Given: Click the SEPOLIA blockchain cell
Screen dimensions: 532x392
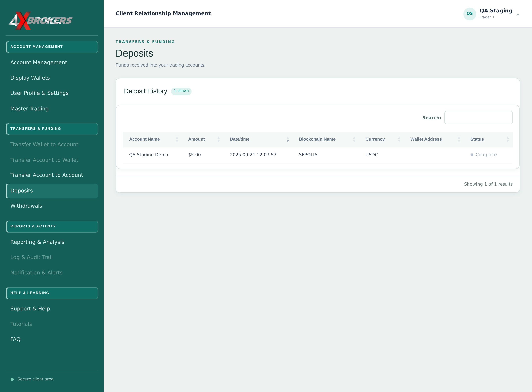Looking at the screenshot, I should pos(308,155).
